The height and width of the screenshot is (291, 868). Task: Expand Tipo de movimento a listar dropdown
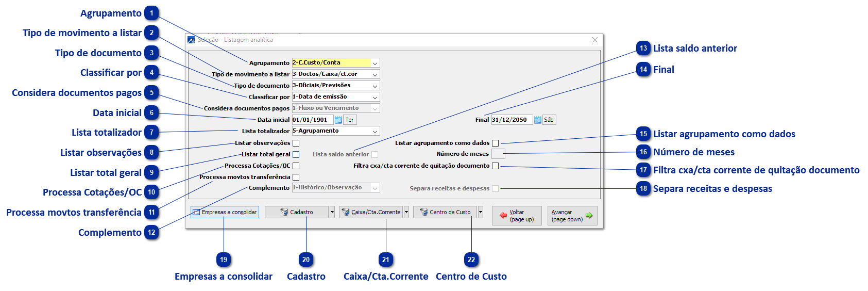click(375, 74)
